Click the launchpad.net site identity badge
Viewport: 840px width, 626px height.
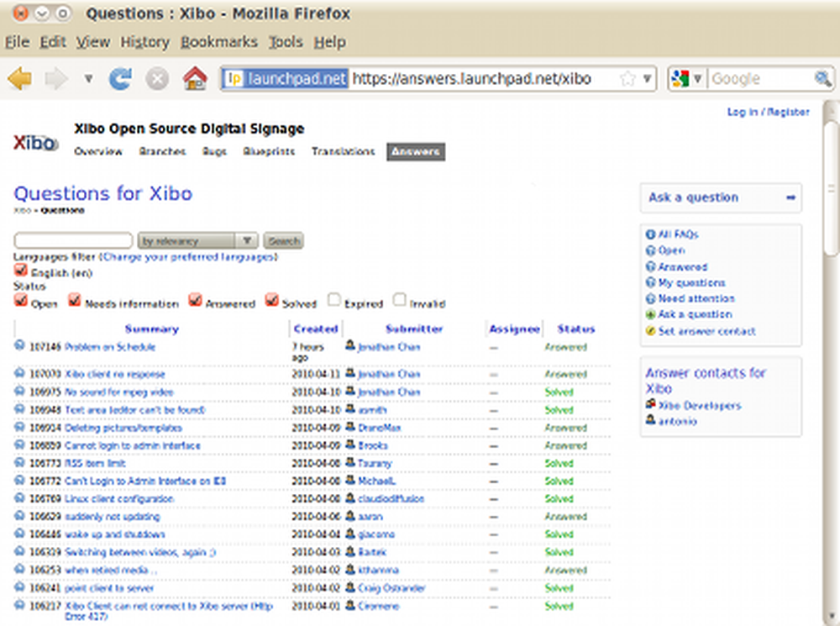click(x=285, y=79)
